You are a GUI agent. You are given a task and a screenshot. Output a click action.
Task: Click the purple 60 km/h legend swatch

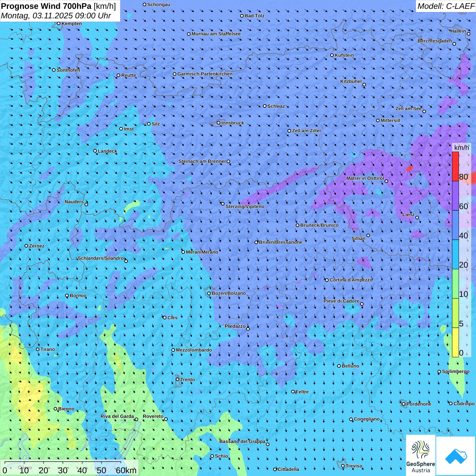[x=455, y=196]
